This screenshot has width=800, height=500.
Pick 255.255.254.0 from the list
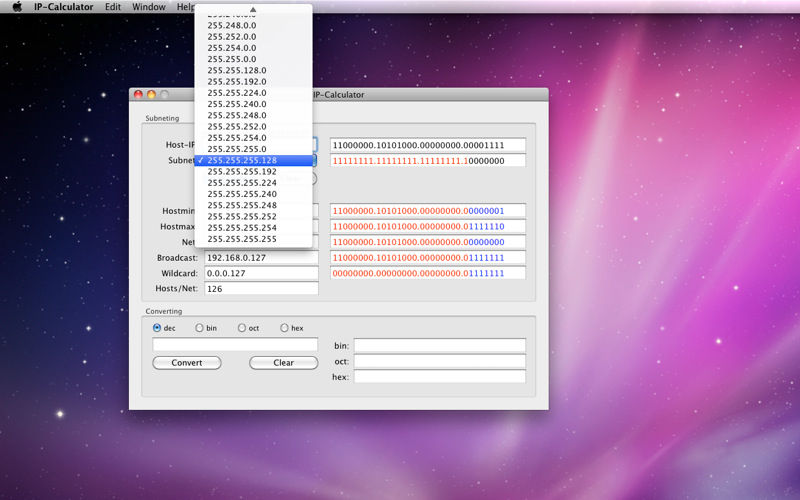(254, 138)
